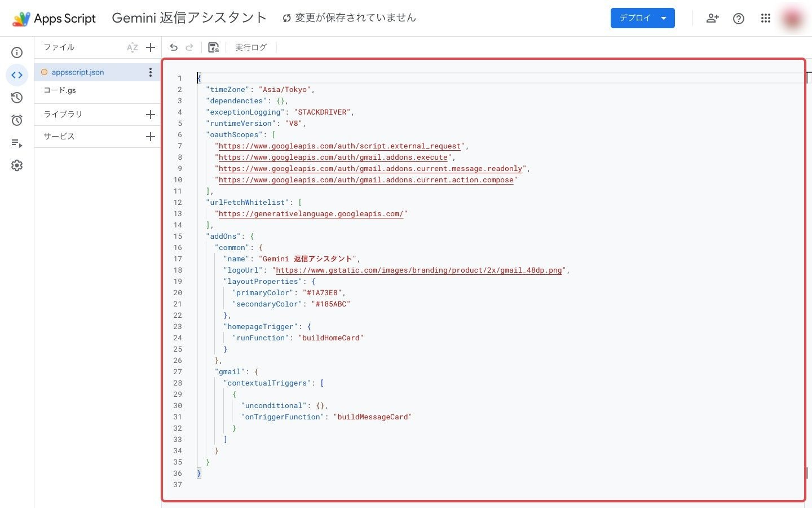812x508 pixels.
Task: Click line number 15 in gutter
Action: pos(178,237)
